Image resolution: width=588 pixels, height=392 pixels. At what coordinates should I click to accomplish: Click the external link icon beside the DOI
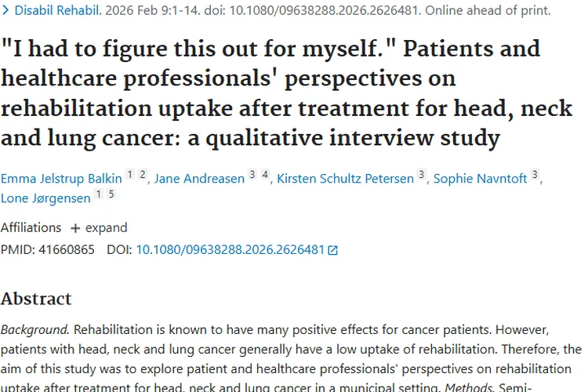tap(332, 250)
